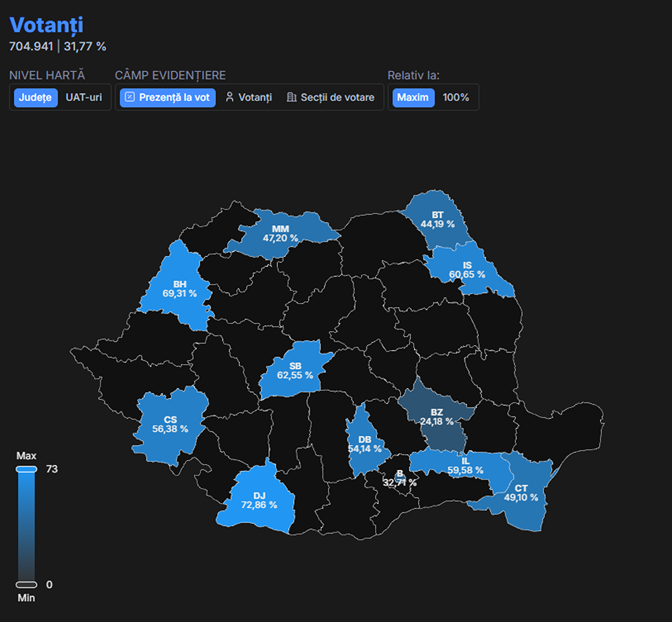Viewport: 672px width, 622px height.
Task: Click the building icon for Secții de votare
Action: (291, 97)
